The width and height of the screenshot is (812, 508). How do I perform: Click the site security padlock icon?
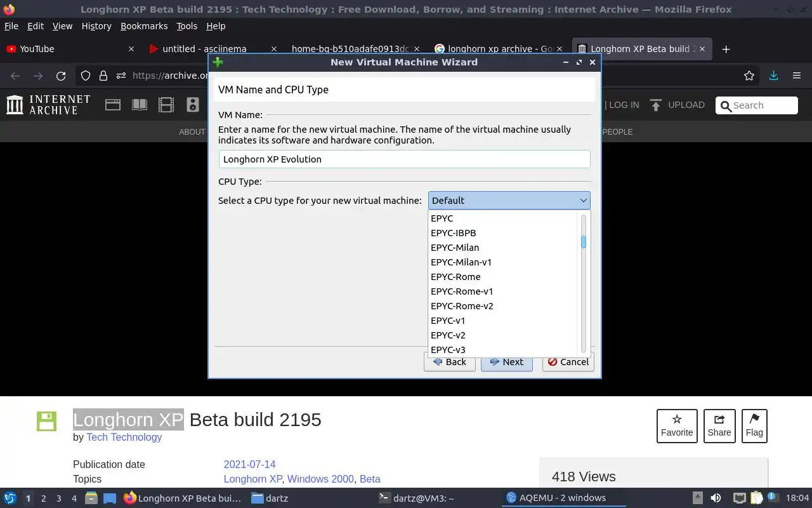tap(103, 76)
